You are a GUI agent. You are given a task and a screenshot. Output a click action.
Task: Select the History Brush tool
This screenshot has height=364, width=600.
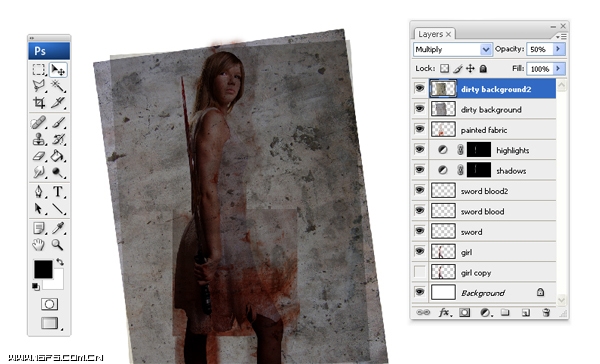pos(58,139)
